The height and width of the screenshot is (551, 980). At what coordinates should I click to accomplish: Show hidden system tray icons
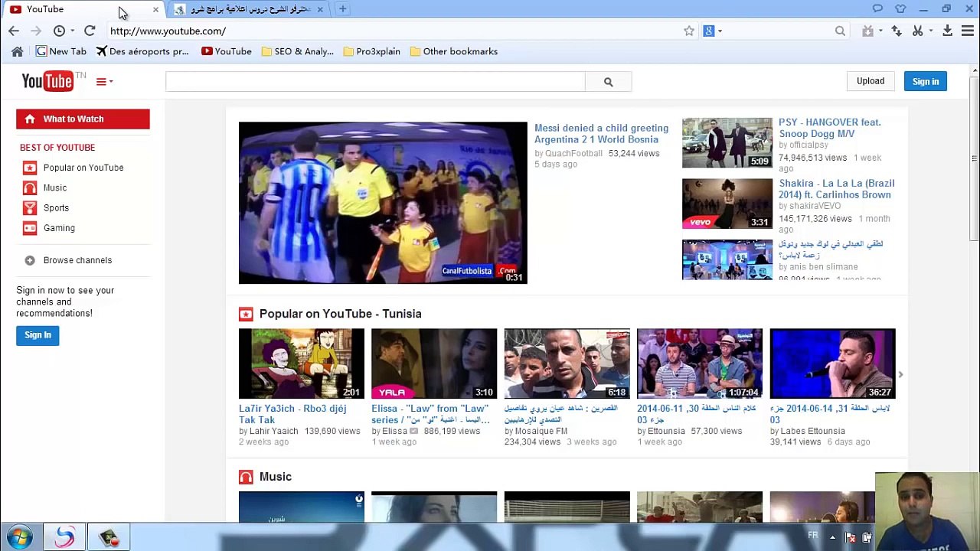coord(832,537)
